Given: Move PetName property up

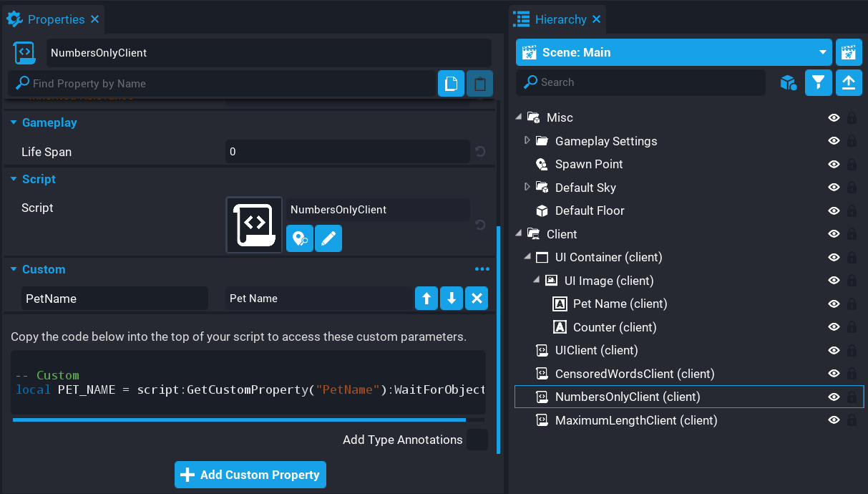Looking at the screenshot, I should tap(426, 299).
